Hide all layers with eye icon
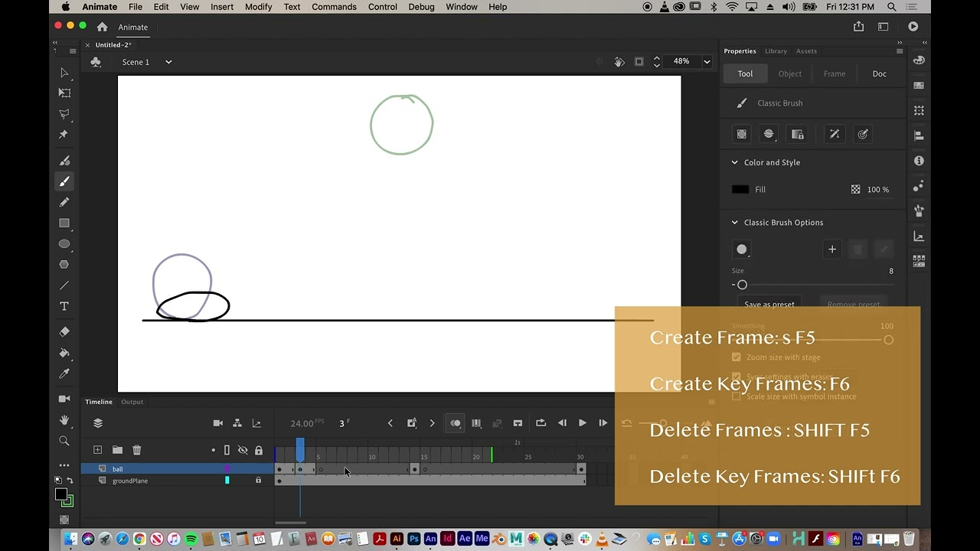Viewport: 980px width, 551px height. click(x=243, y=450)
